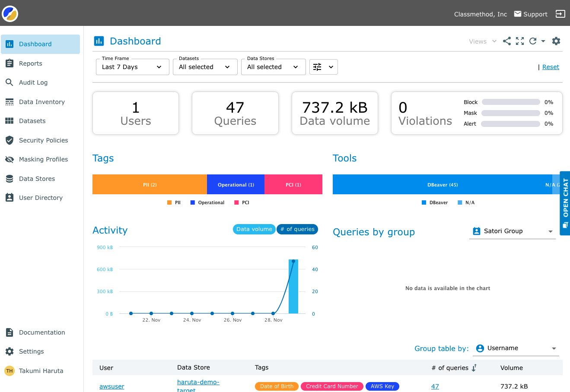This screenshot has height=392, width=570.
Task: Expand the Data Stores filter dropdown
Action: (273, 66)
